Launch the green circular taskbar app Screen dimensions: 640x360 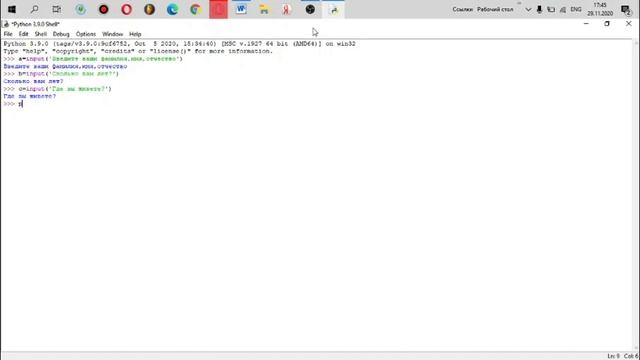click(80, 9)
